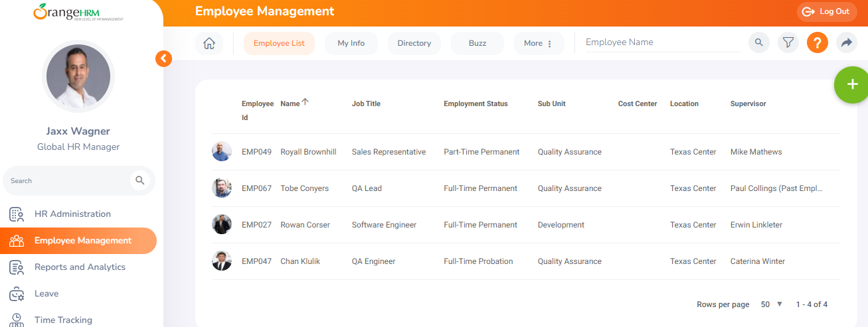Open Royall Brownhill's avatar photo

(x=222, y=151)
